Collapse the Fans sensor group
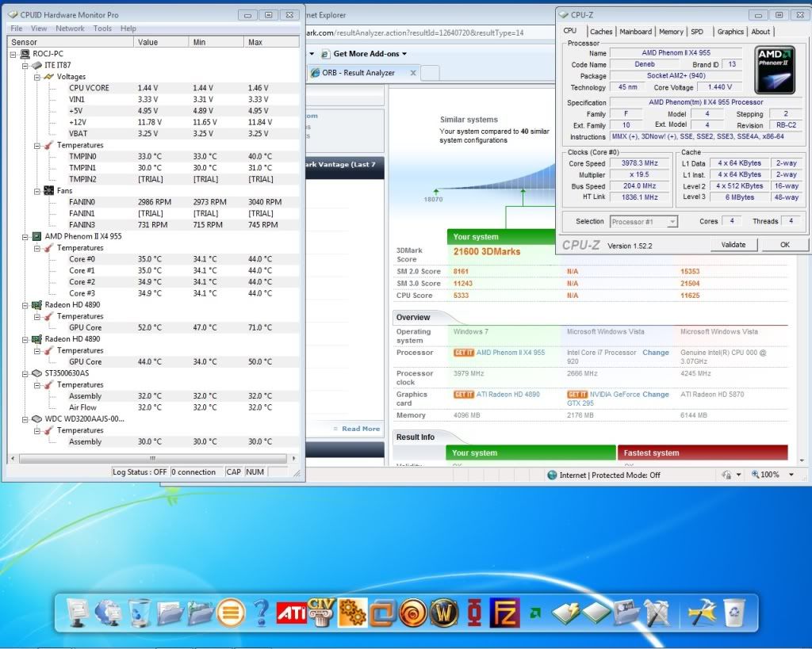The image size is (812, 649). (x=37, y=191)
